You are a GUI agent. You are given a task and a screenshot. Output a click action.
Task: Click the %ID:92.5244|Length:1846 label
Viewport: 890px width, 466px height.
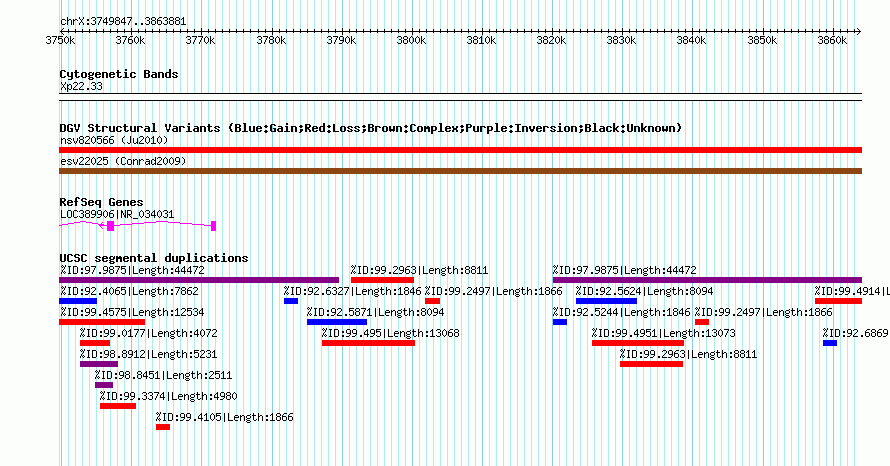point(622,313)
